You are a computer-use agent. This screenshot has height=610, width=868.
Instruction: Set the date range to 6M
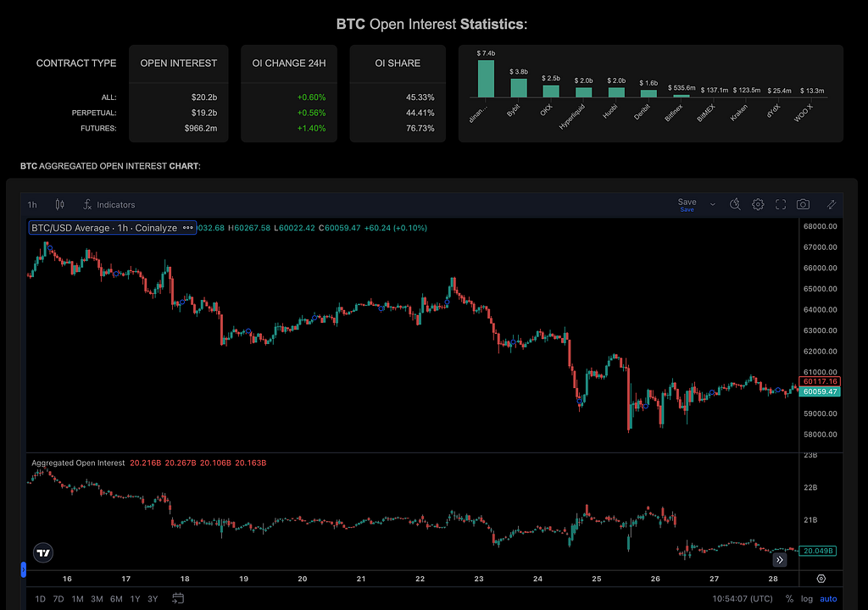[116, 599]
